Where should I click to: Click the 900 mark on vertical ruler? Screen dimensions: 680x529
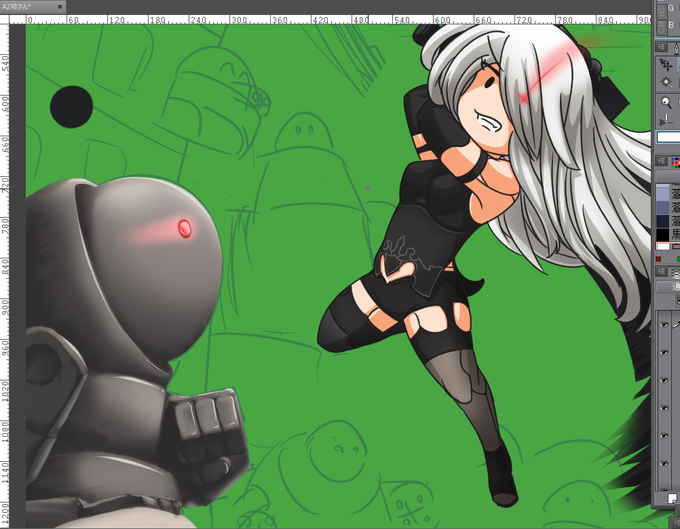click(5, 307)
